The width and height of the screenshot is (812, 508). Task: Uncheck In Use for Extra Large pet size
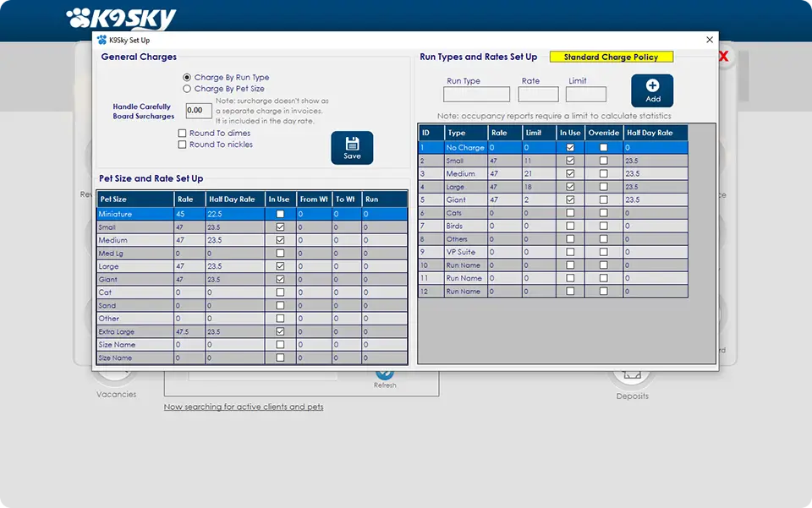(280, 331)
